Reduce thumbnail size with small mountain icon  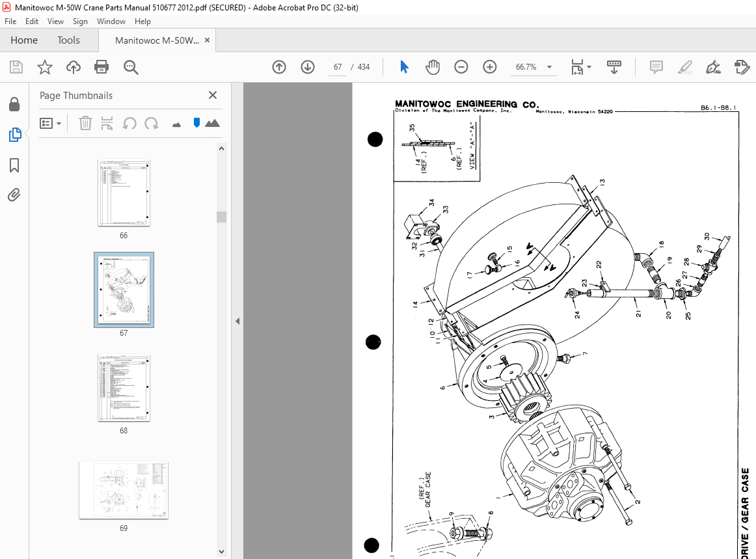[x=176, y=125]
